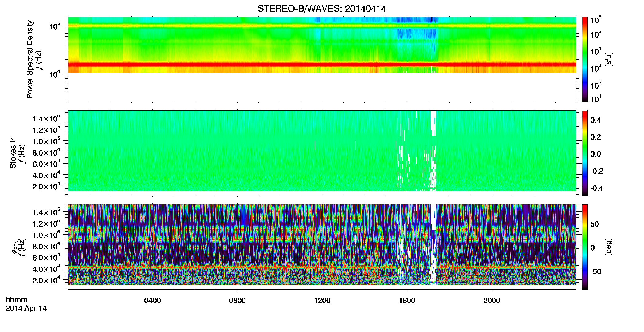Click the 1200 time axis label
Viewport: 644px width, 332px height.
pos(322,301)
